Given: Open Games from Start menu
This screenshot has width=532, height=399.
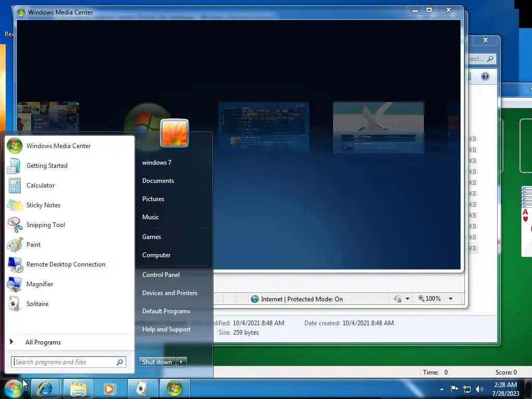Looking at the screenshot, I should click(x=152, y=237).
